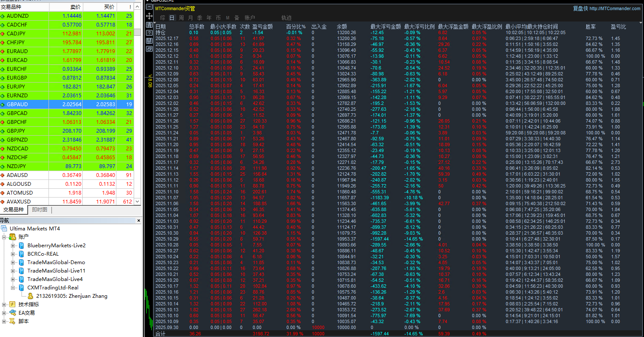Click the down arrow icon beside CADJPY
Viewport: 644px width, 337px height.
point(3,34)
